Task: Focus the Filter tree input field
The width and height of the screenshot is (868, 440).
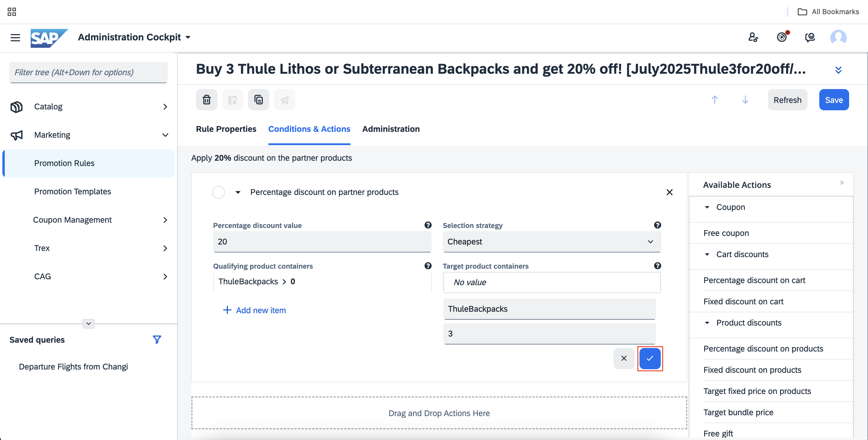Action: click(88, 72)
